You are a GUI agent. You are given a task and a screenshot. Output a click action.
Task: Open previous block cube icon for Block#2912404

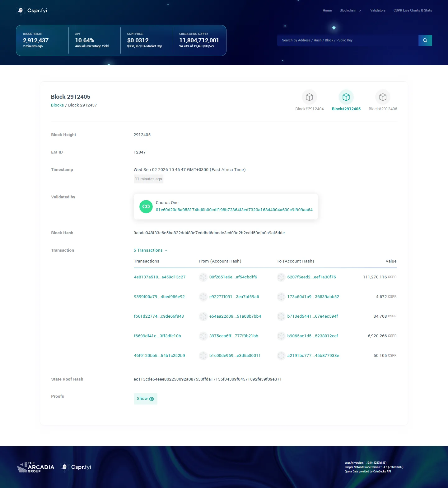(309, 97)
